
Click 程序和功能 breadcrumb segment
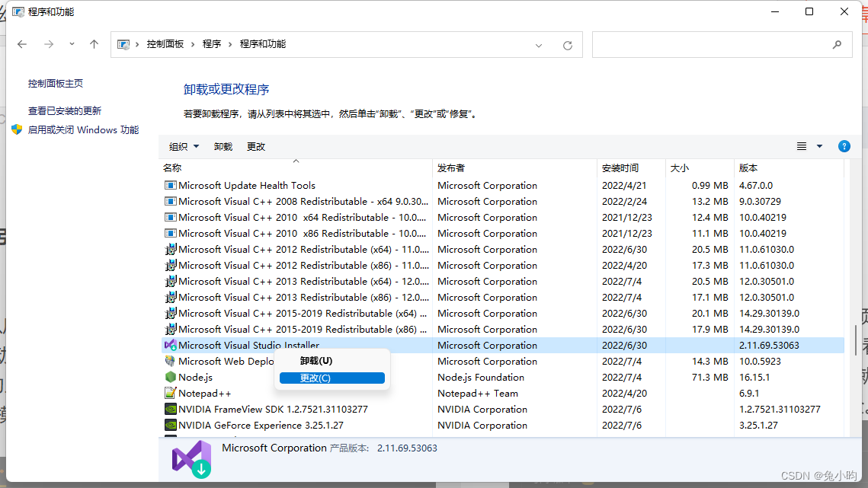pos(263,44)
